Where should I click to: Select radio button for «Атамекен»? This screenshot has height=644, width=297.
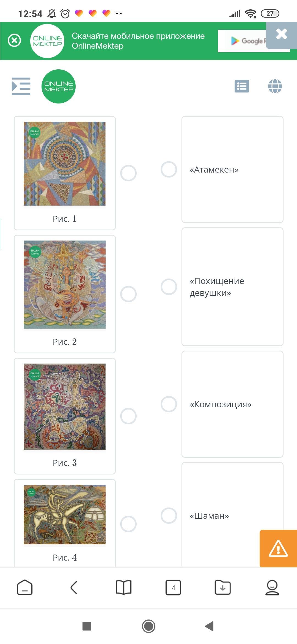point(169,169)
